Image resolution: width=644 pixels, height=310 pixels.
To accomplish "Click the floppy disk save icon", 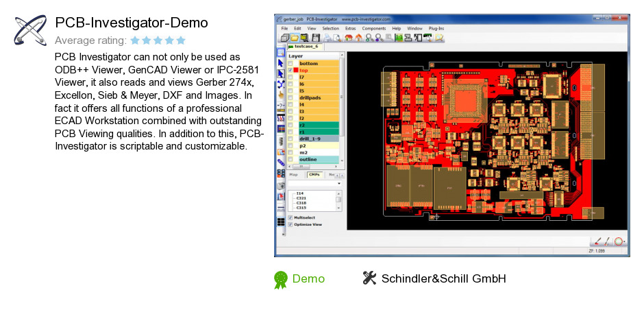I will coord(315,38).
